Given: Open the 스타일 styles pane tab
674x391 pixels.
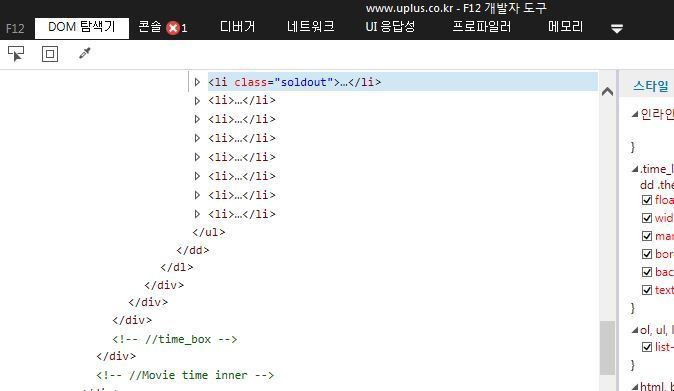Looking at the screenshot, I should click(x=651, y=86).
